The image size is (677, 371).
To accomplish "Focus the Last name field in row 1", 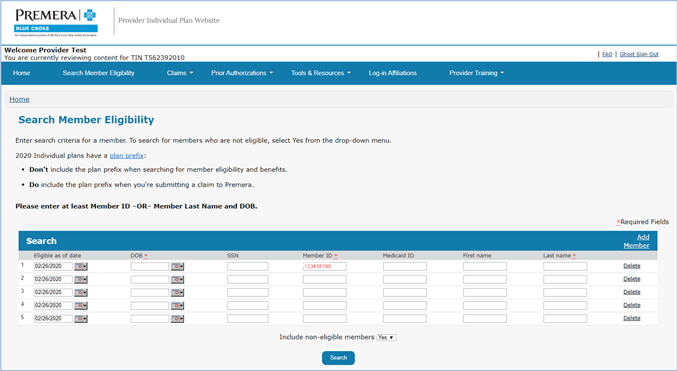I will click(x=565, y=266).
